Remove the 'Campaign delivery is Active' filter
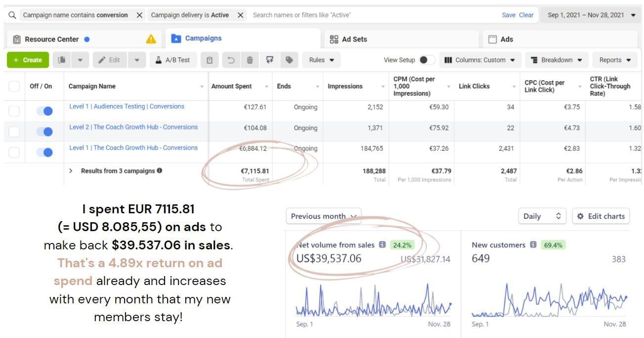The width and height of the screenshot is (644, 338). (x=240, y=15)
